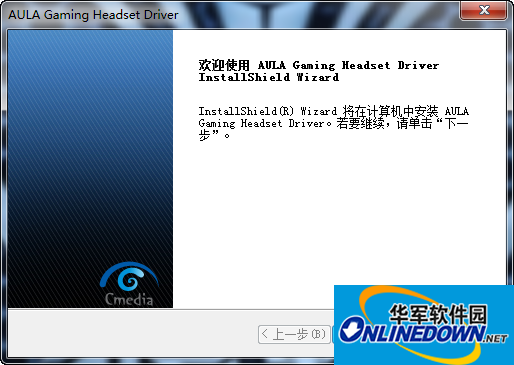
Task: Click the Cmedia logo in the side banner
Action: click(x=129, y=284)
